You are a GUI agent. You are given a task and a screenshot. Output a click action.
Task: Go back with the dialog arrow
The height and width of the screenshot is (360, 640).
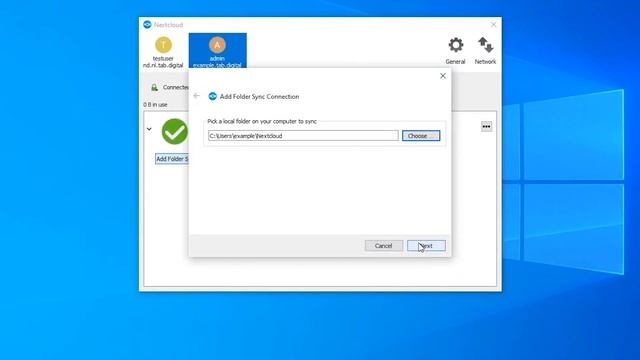pyautogui.click(x=197, y=96)
